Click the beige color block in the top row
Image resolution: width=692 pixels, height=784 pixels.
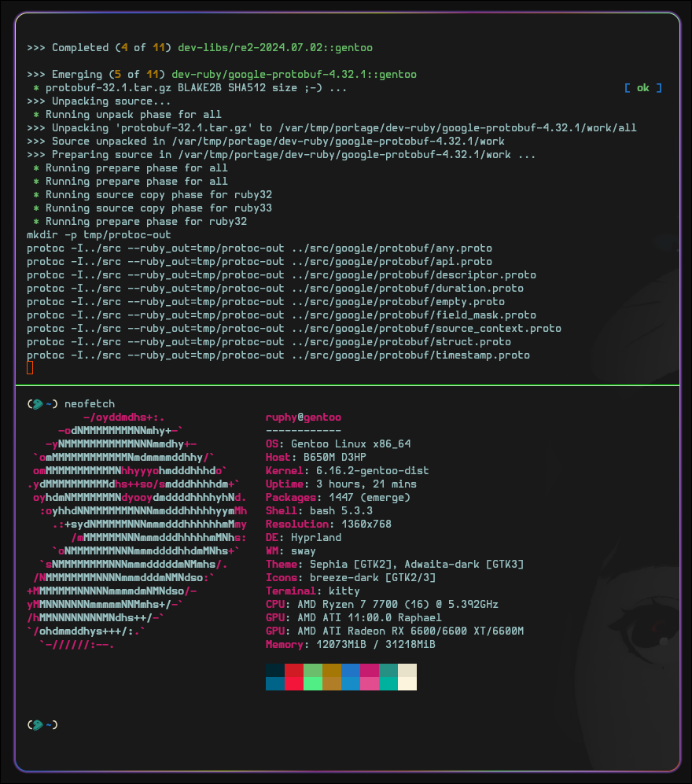tap(407, 670)
